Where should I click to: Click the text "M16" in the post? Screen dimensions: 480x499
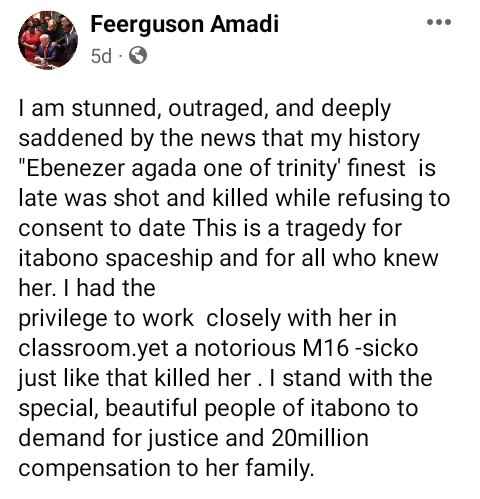(325, 348)
